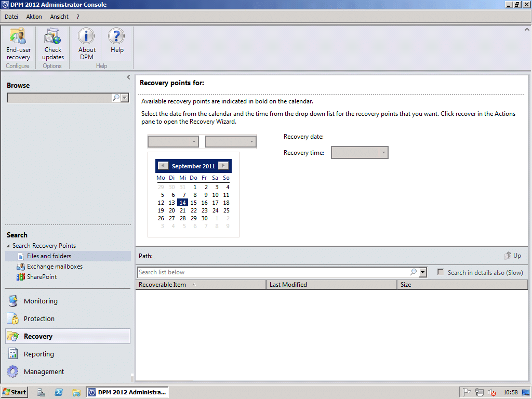Collapse the left navigation pane arrow

click(x=128, y=77)
